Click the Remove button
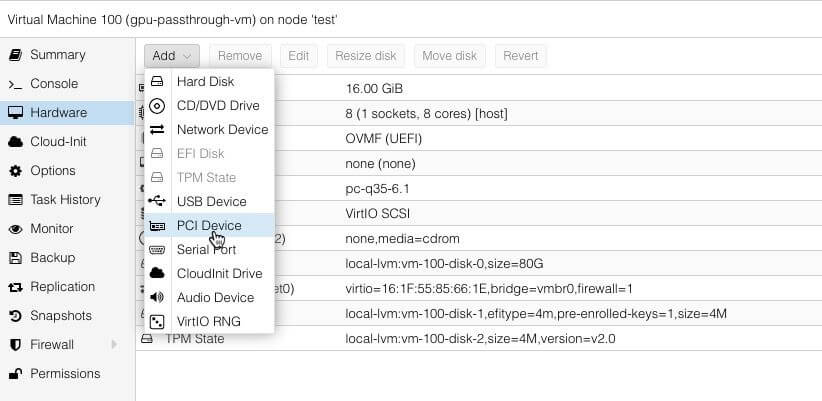The image size is (822, 401). [240, 56]
